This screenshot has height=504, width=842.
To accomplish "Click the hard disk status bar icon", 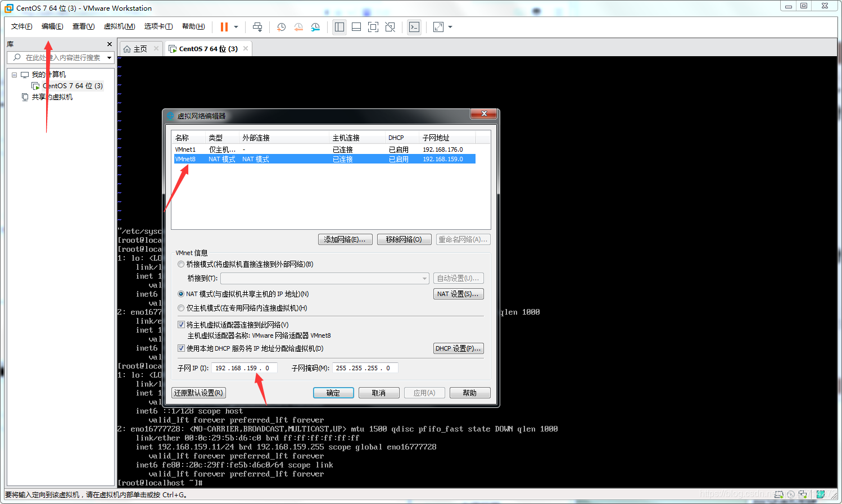I will click(x=779, y=494).
